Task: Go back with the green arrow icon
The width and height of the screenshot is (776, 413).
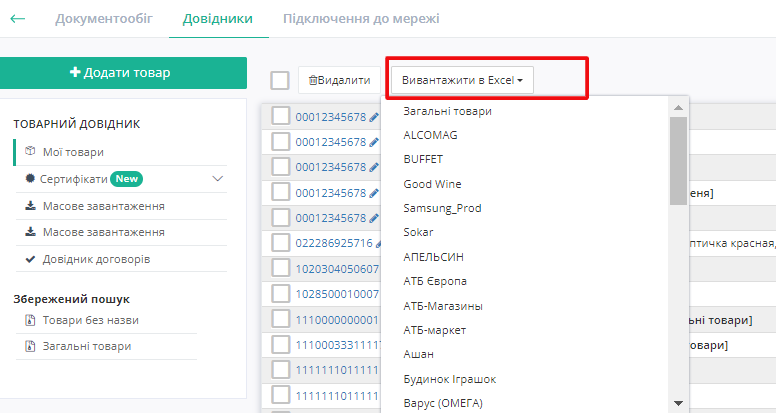Action: 17,19
